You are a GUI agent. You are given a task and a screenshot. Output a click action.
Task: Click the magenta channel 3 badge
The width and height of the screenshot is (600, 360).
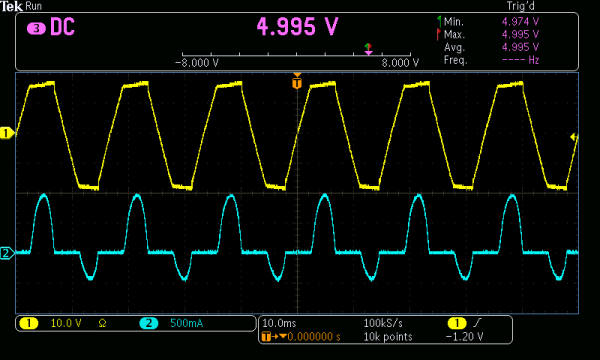pos(36,28)
